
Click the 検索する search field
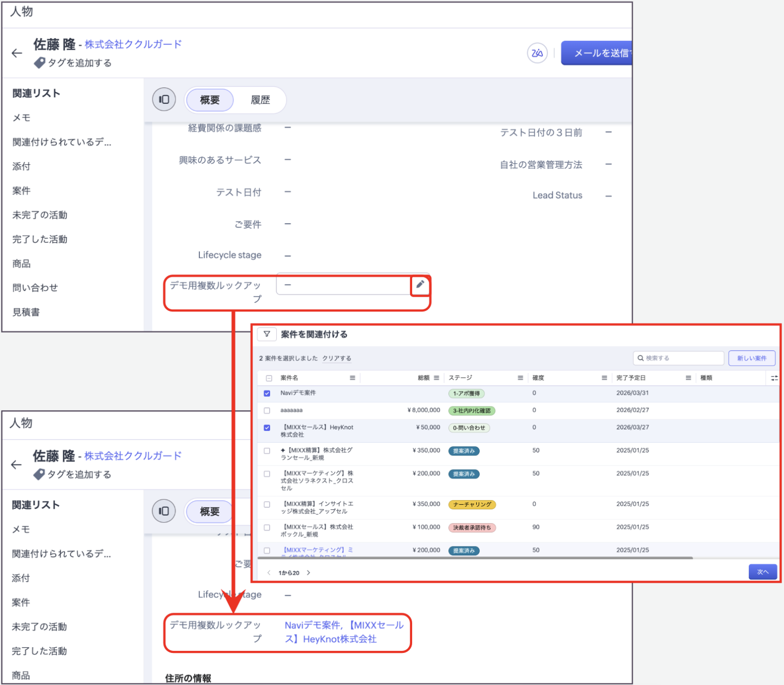[x=679, y=358]
